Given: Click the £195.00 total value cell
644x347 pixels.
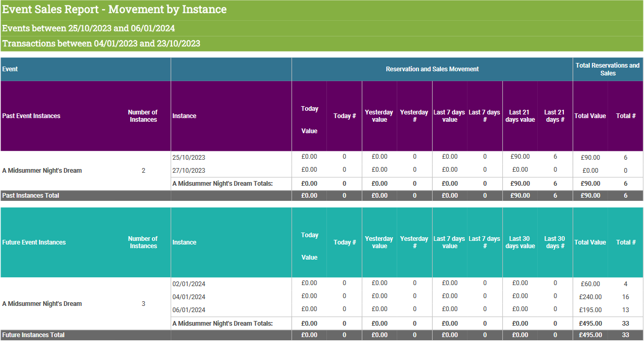Looking at the screenshot, I should (590, 310).
